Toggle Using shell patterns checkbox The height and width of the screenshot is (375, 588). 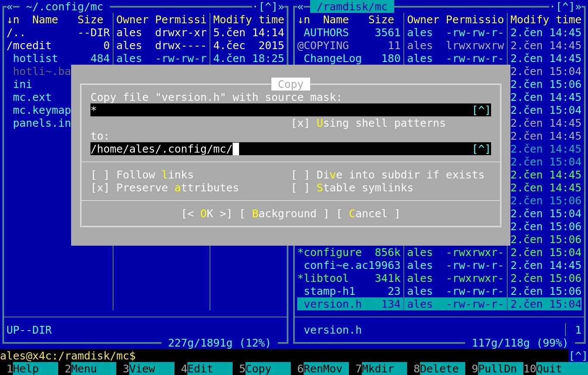coord(300,123)
